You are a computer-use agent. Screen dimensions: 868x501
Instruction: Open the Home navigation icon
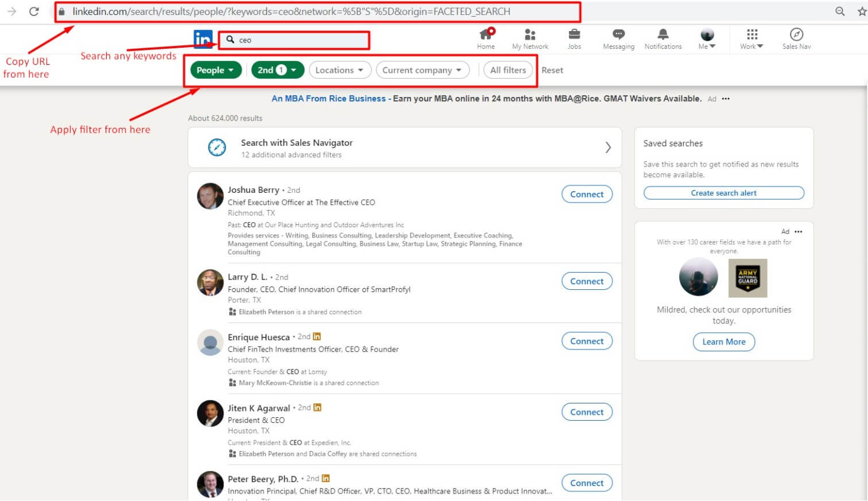pos(486,39)
